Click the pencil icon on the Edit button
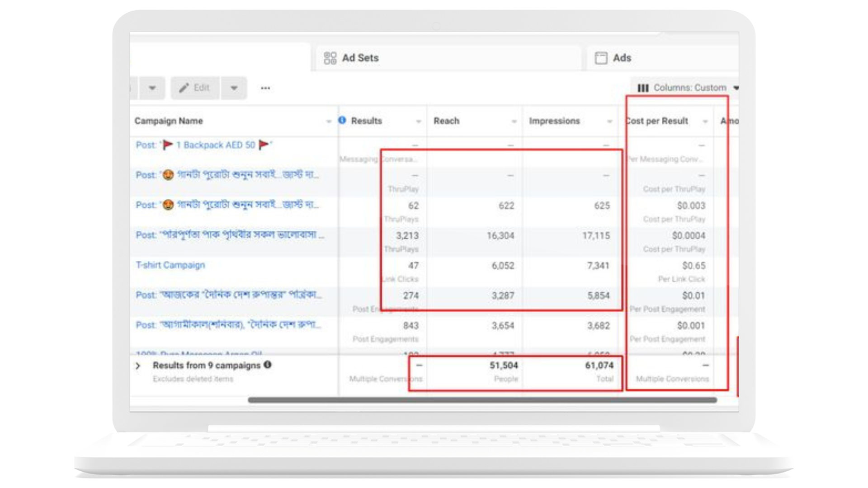Image resolution: width=868 pixels, height=488 pixels. (184, 88)
